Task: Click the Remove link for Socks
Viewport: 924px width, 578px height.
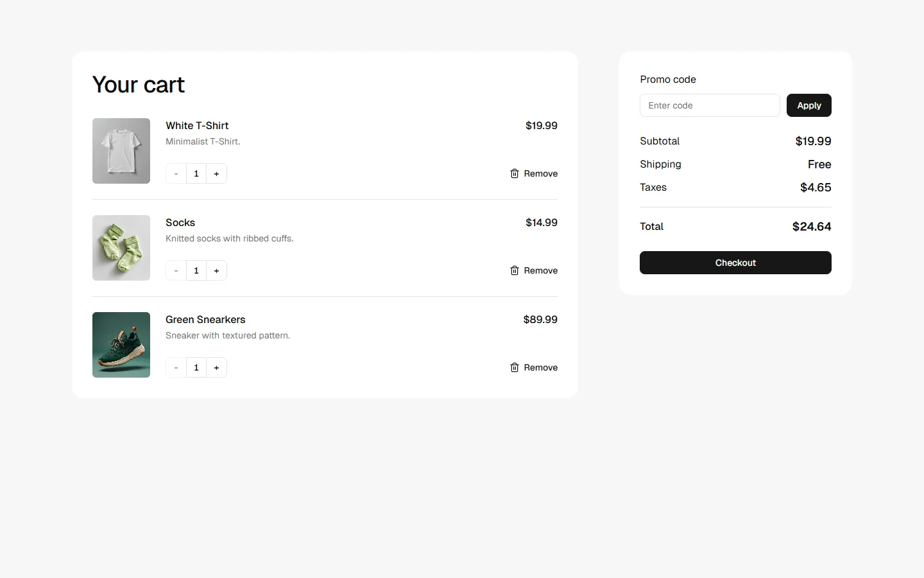Action: click(541, 270)
